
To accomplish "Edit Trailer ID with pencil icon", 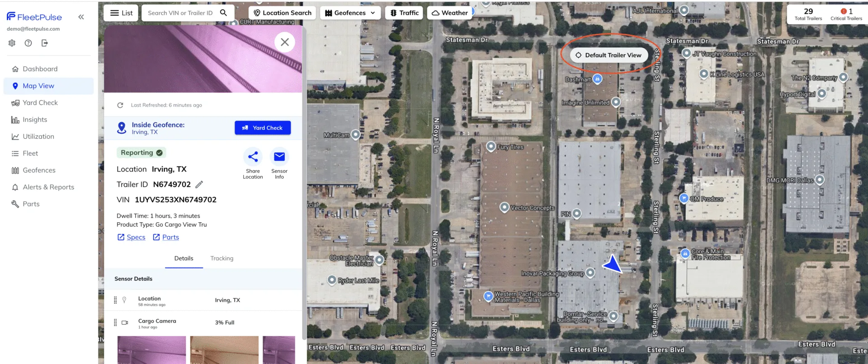I will tap(199, 184).
